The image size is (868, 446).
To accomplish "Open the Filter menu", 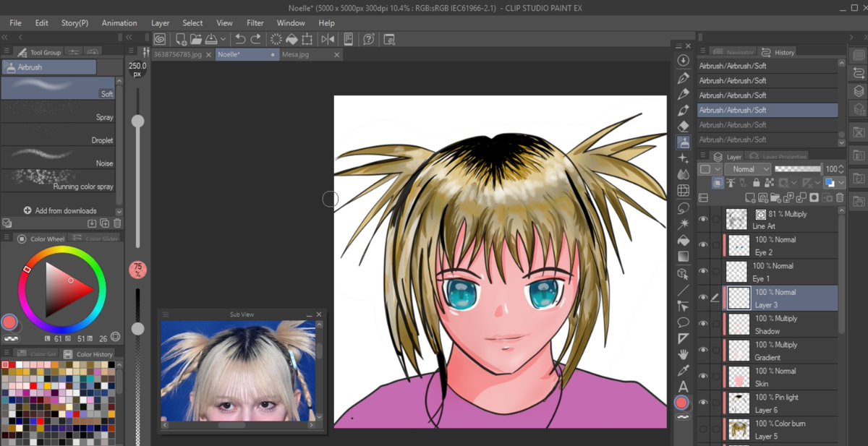I will coord(255,23).
